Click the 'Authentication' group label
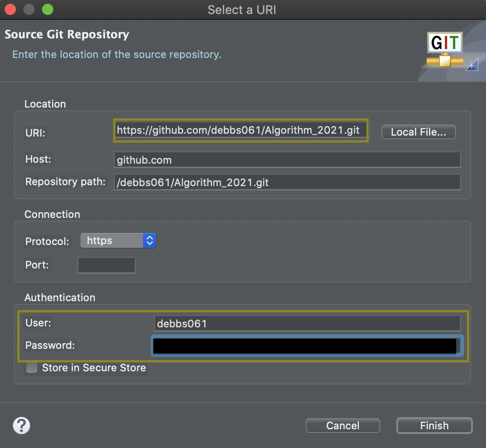This screenshot has height=448, width=486. click(x=60, y=297)
